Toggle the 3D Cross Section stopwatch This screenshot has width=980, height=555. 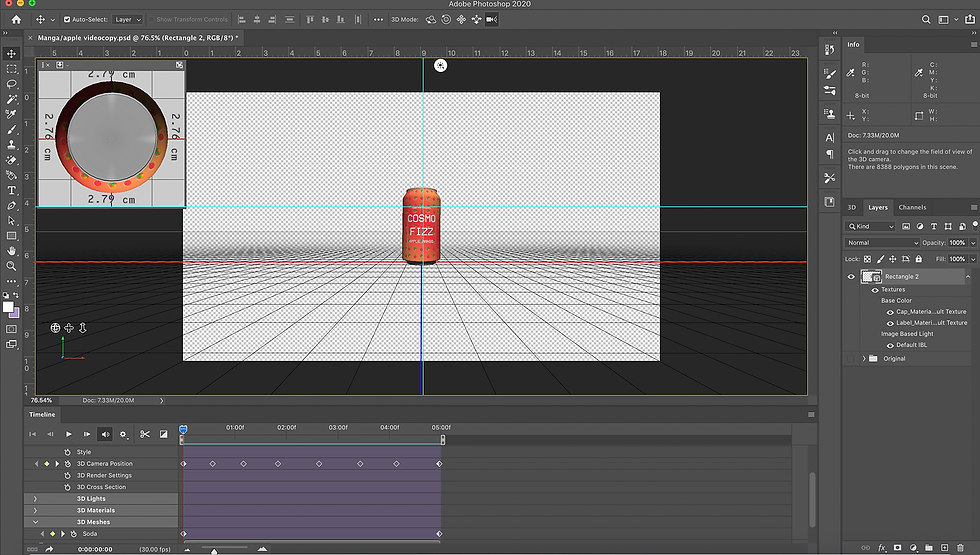[x=68, y=487]
